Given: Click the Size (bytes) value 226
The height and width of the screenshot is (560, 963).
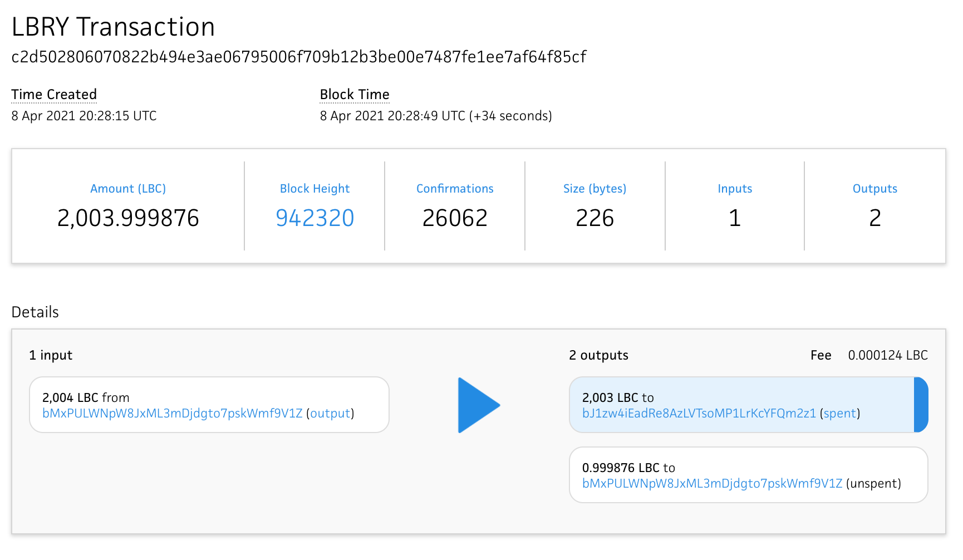Looking at the screenshot, I should click(595, 218).
